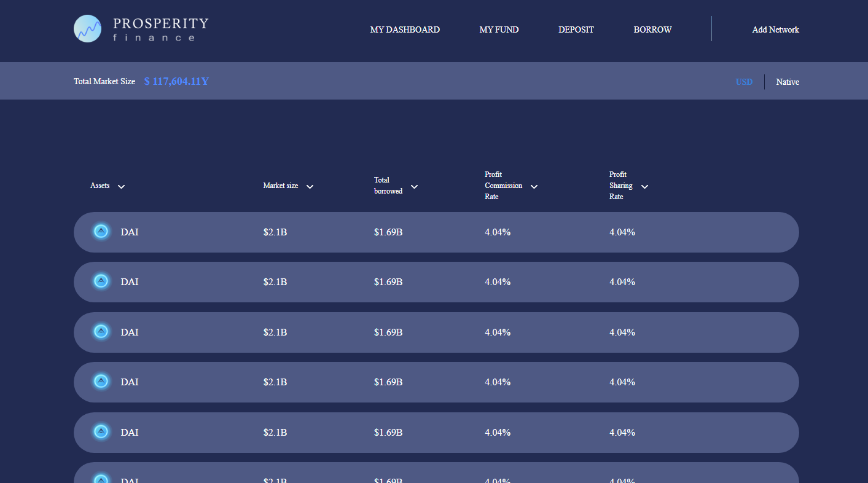This screenshot has width=868, height=483.
Task: Expand the Total borrowed sort chevron
Action: point(414,187)
